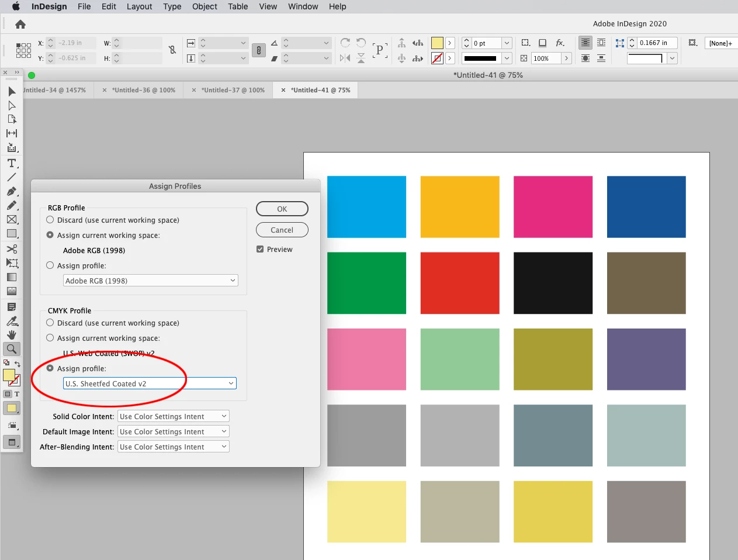Select the Eyedropper tool

tap(12, 321)
